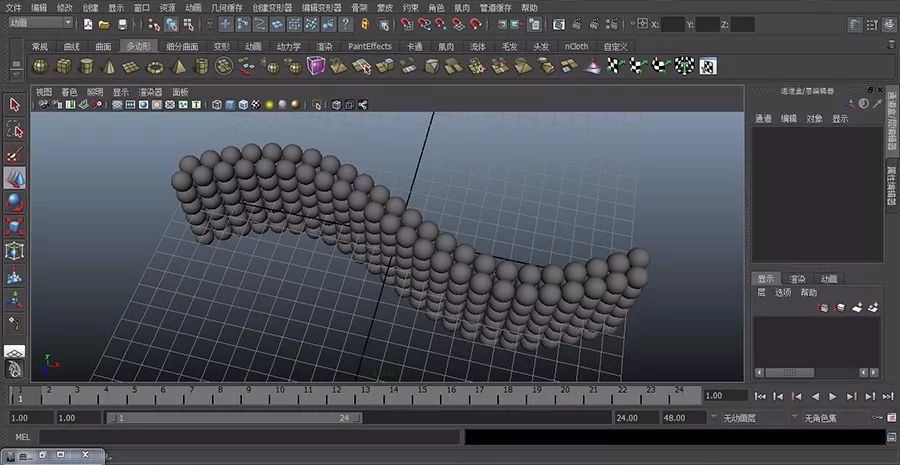This screenshot has width=900, height=465.
Task: Create new scene with the document icon
Action: pyautogui.click(x=88, y=24)
